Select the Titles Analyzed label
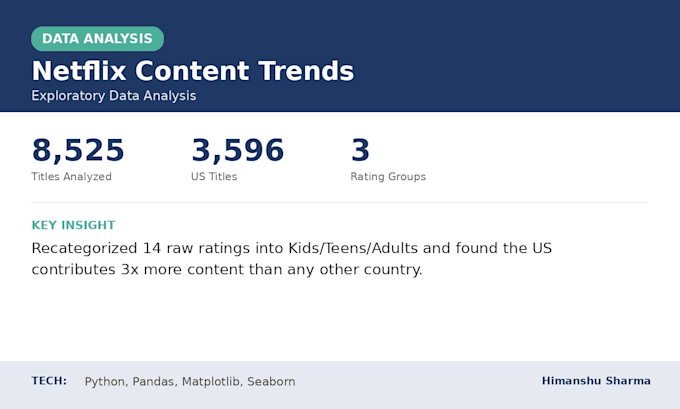 [x=72, y=177]
